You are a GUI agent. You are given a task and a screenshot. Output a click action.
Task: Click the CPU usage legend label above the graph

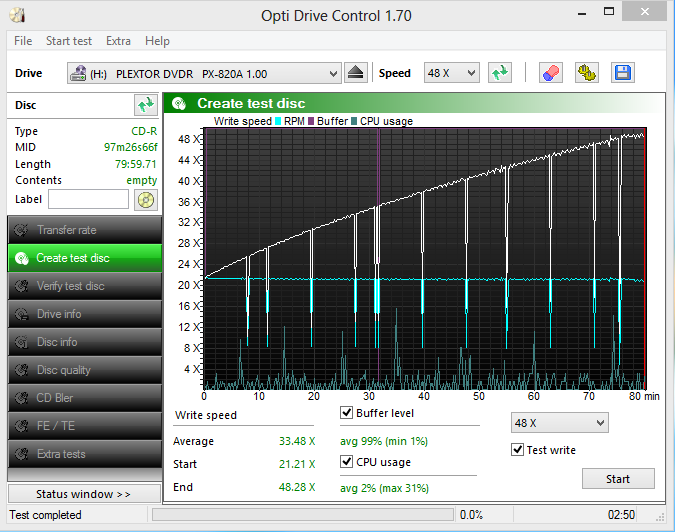point(386,121)
